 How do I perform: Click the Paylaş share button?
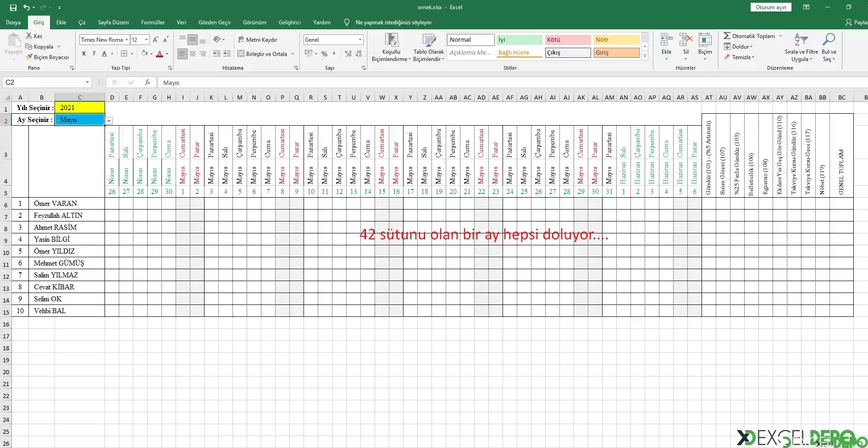857,22
